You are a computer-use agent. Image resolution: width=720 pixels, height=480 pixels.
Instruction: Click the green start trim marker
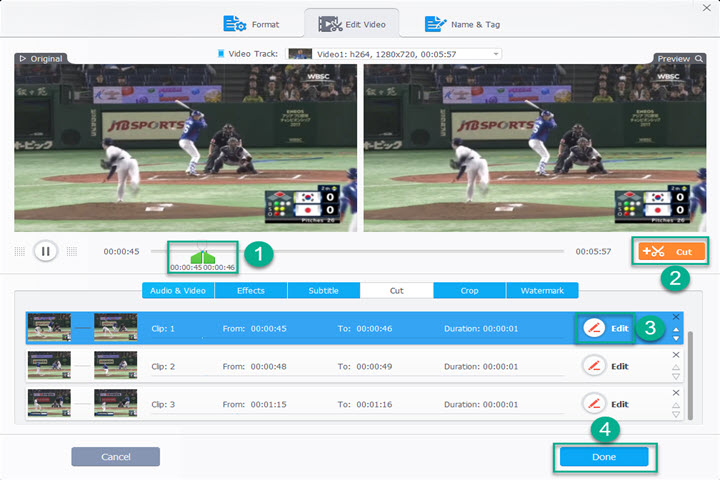pos(197,258)
